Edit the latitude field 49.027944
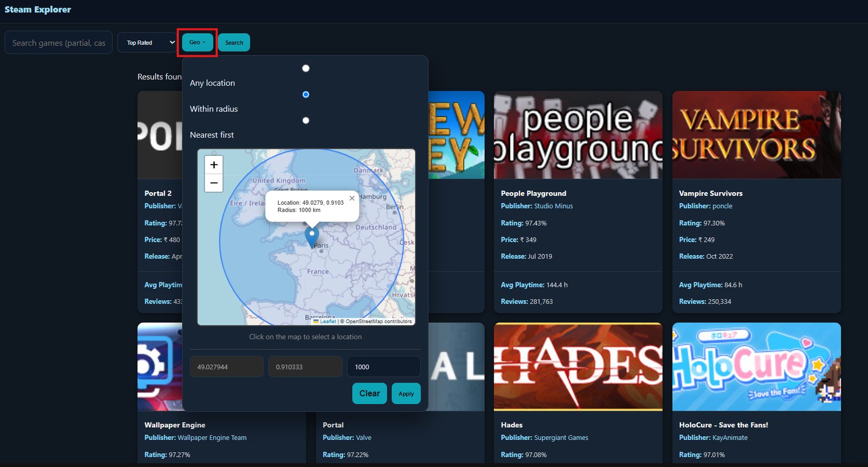This screenshot has height=467, width=868. [227, 367]
